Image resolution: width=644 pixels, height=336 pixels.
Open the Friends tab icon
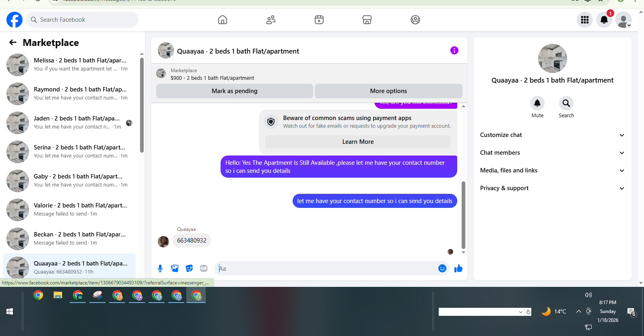271,20
